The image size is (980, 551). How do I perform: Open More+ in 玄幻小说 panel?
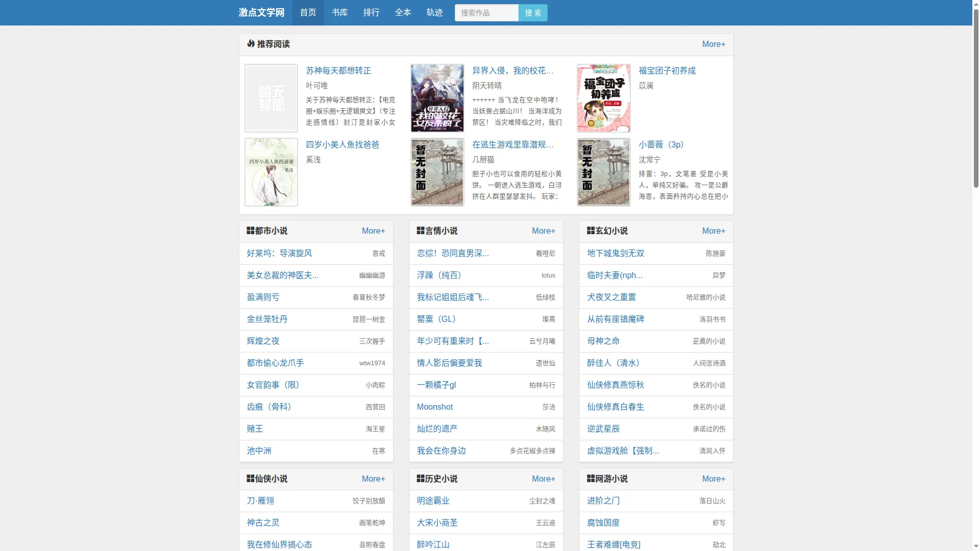714,231
